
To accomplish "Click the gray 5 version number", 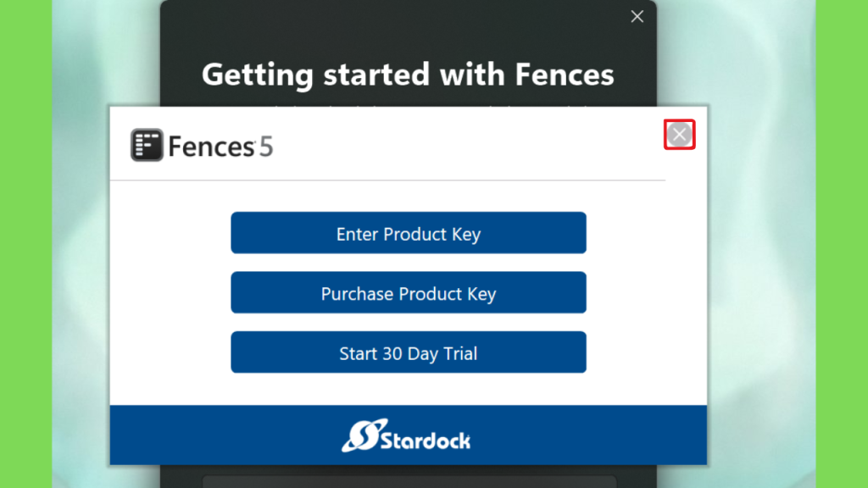I will [x=265, y=147].
